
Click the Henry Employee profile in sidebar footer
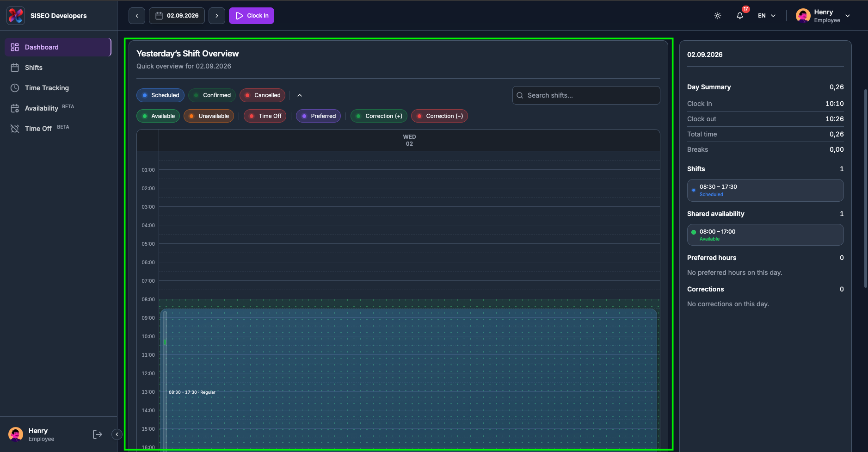(x=31, y=434)
